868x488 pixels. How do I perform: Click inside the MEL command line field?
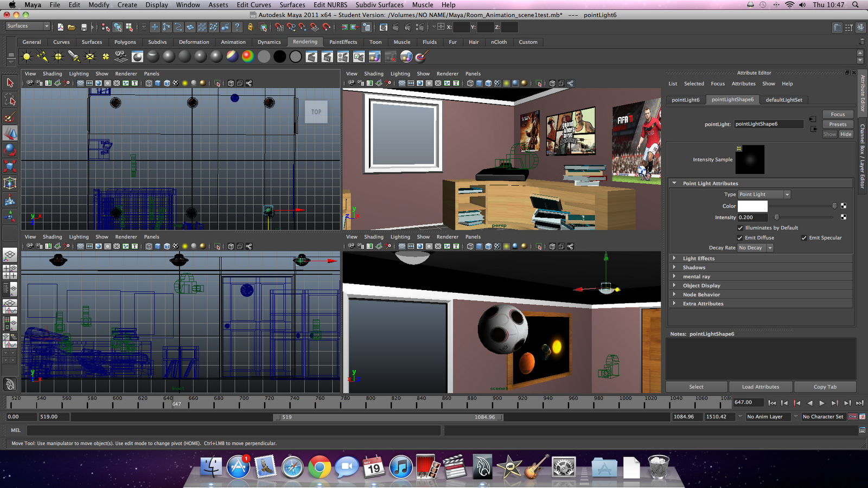pyautogui.click(x=217, y=430)
